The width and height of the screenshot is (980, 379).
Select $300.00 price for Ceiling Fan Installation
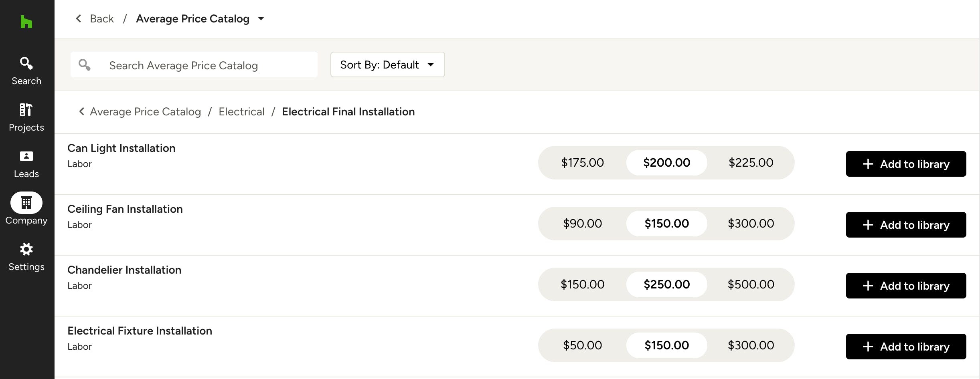coord(751,224)
